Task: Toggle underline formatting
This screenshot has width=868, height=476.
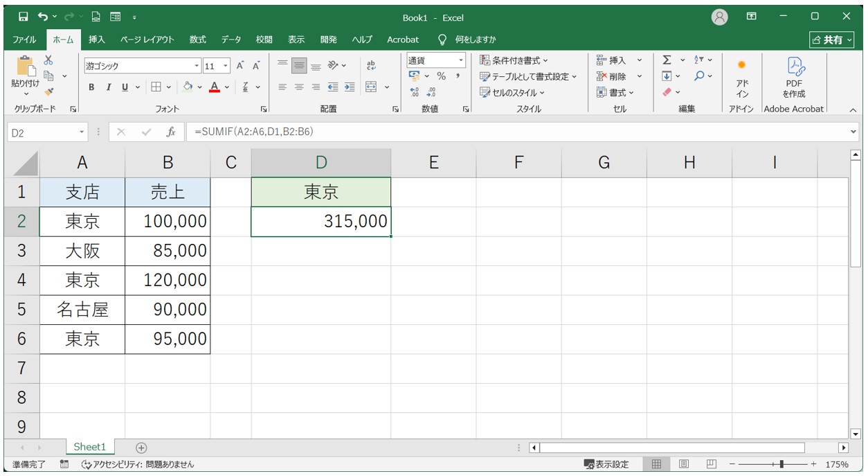Action: click(125, 87)
